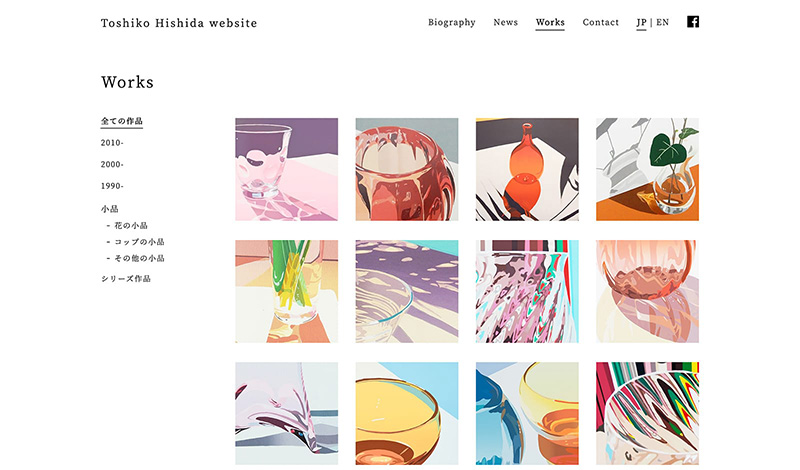Filter works by 2000-

click(x=112, y=164)
